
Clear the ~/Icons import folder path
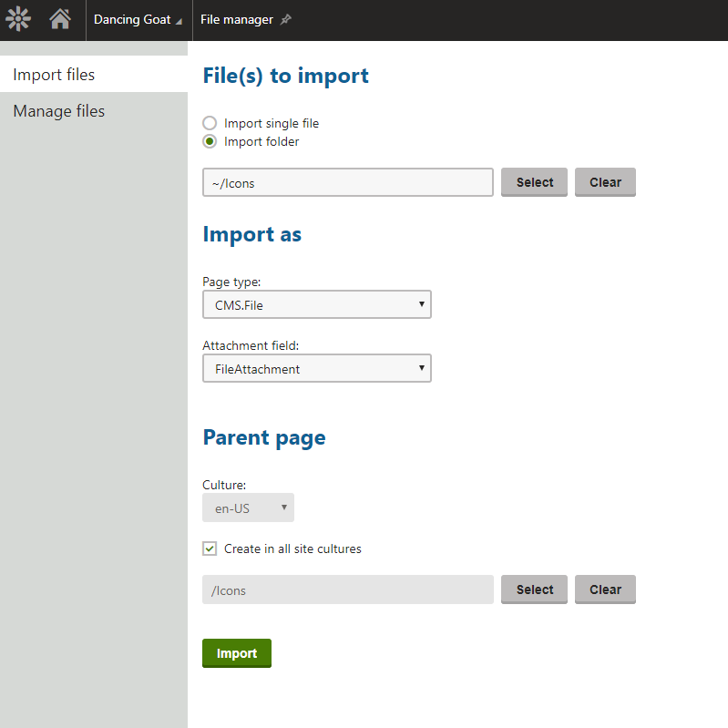605,182
